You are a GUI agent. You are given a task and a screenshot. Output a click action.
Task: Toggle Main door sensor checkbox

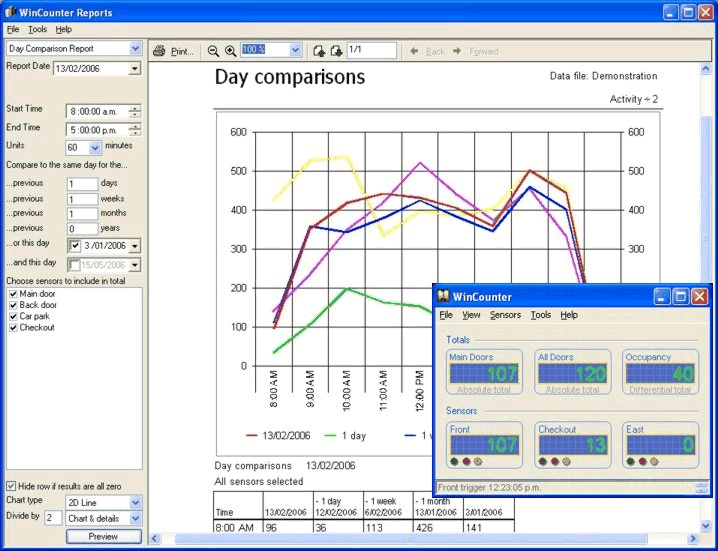pyautogui.click(x=13, y=294)
